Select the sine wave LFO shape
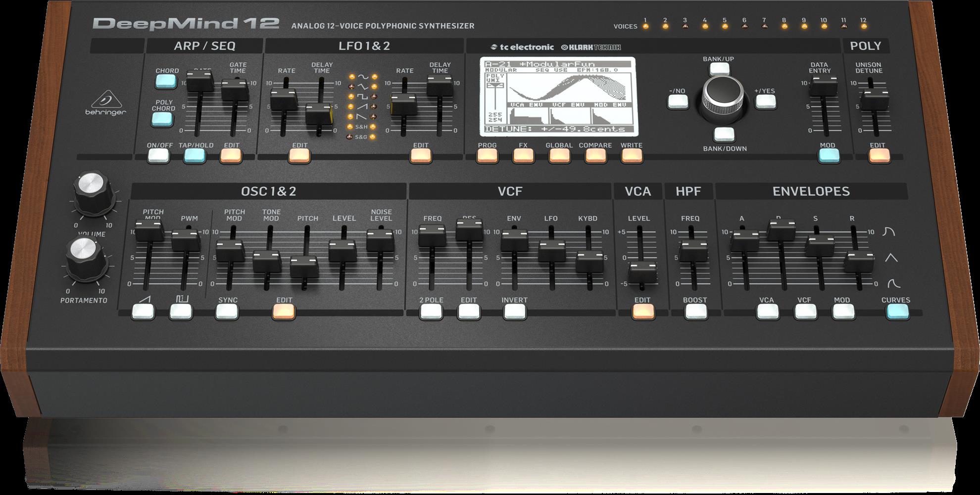 [x=364, y=77]
